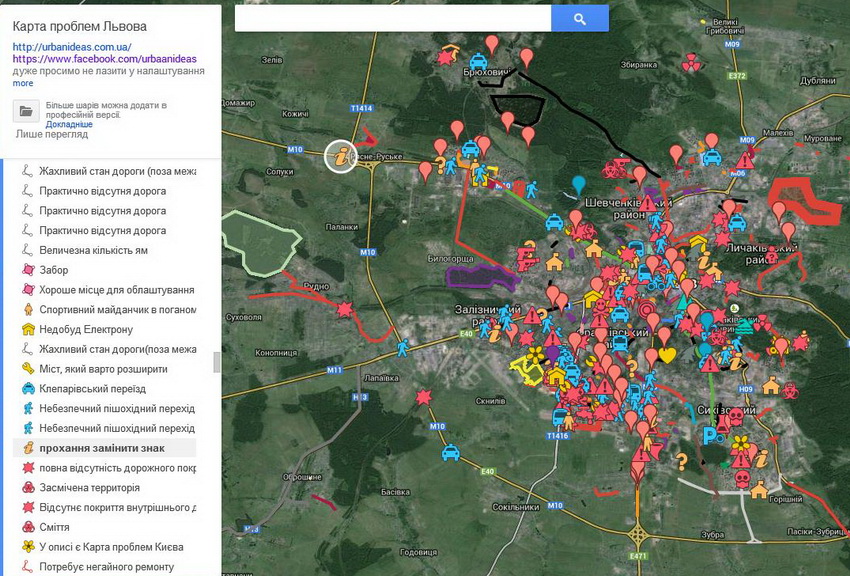Click the person icon beside Спортивний майданчик
This screenshot has width=850, height=576.
coord(28,309)
